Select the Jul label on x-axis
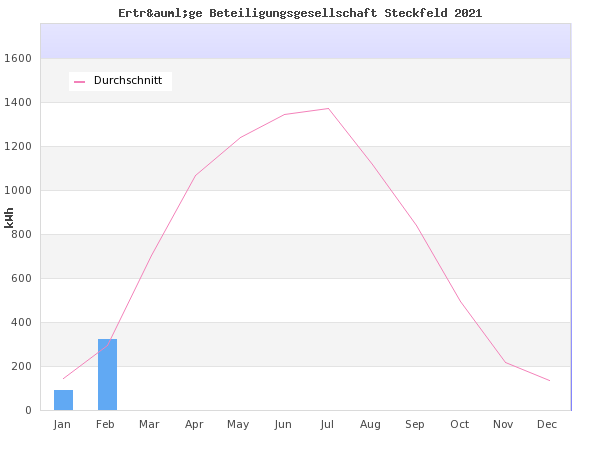The height and width of the screenshot is (450, 600). [327, 425]
